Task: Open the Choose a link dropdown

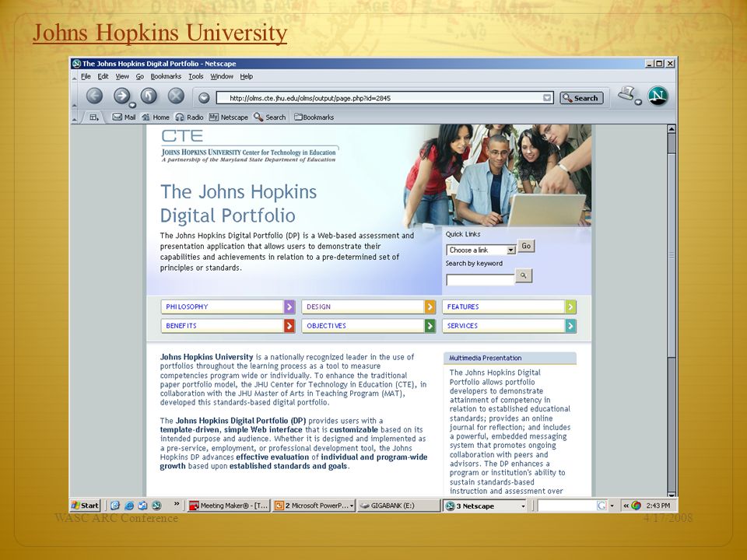Action: click(x=481, y=250)
